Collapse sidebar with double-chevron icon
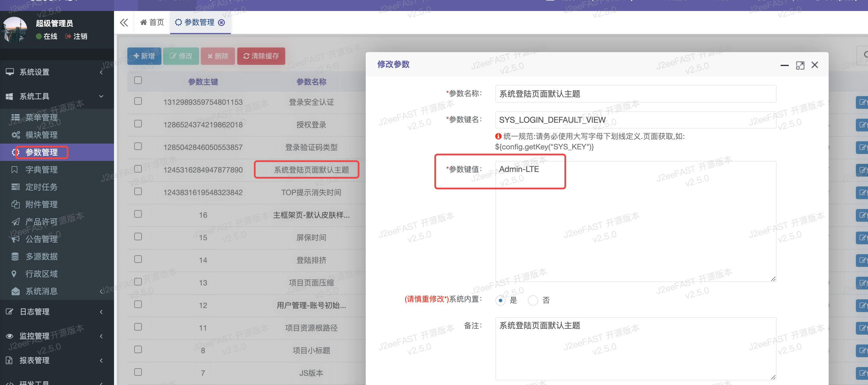 [x=124, y=23]
